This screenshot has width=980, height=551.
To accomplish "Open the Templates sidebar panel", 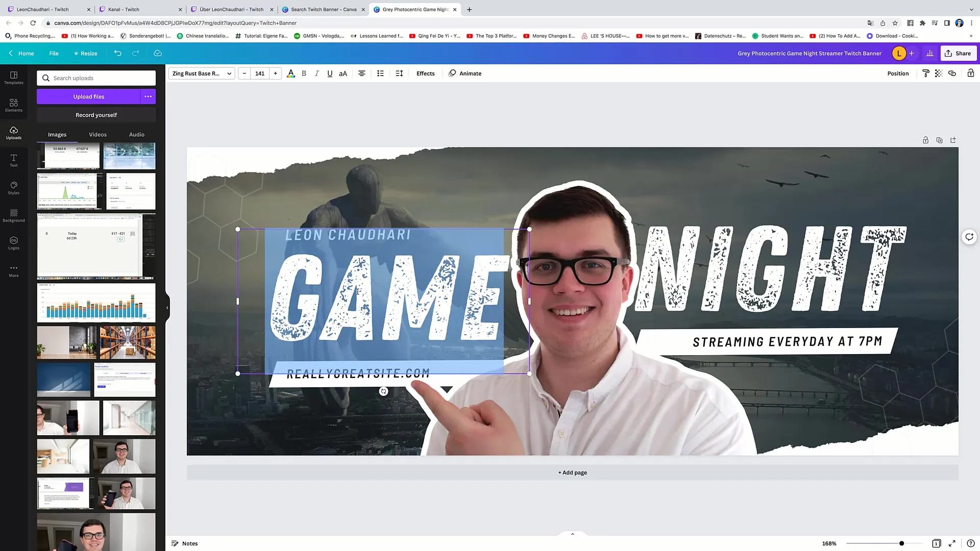I will click(14, 78).
